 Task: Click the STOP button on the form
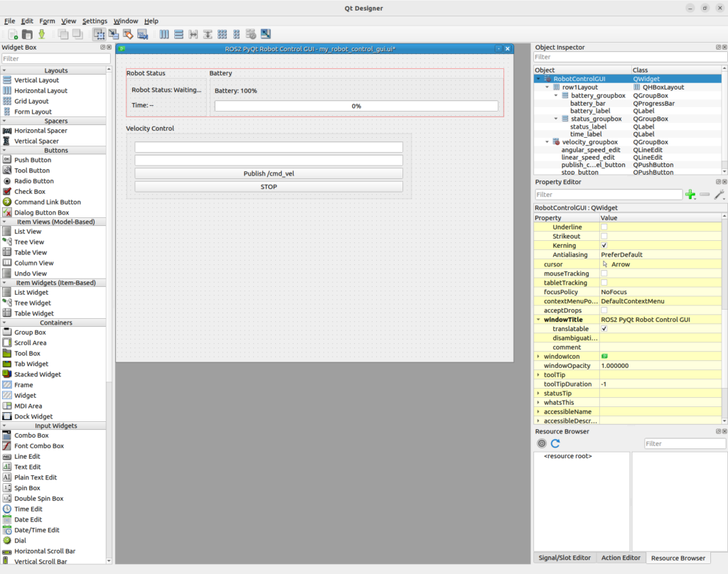click(269, 187)
